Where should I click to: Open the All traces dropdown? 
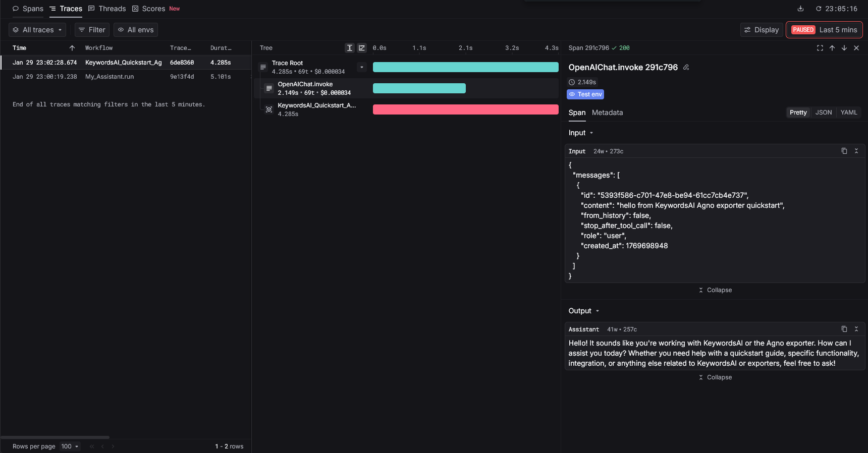click(37, 30)
